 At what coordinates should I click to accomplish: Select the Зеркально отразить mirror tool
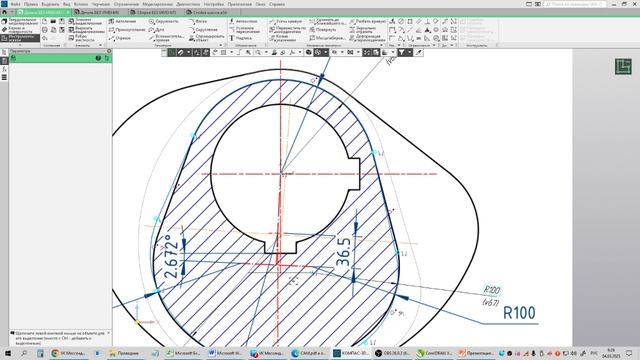[364, 30]
